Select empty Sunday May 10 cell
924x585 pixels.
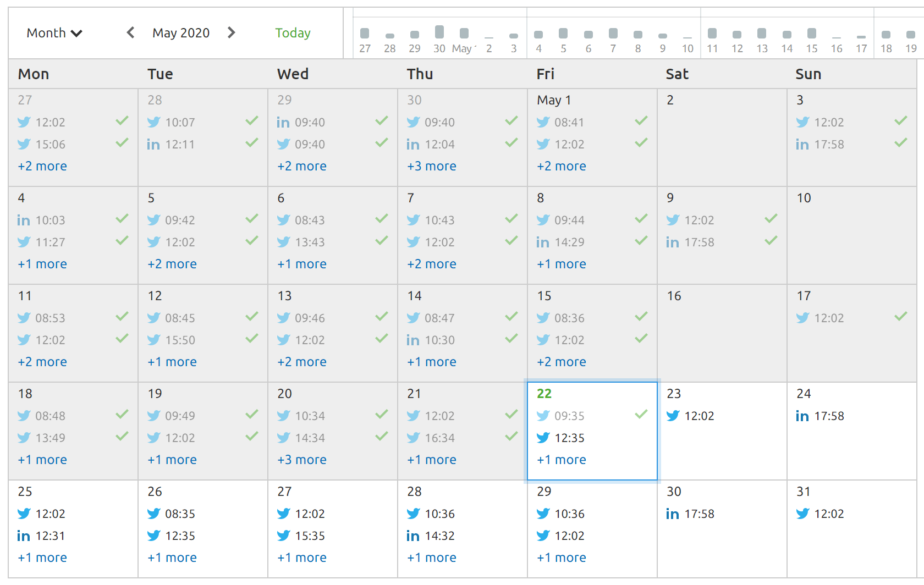click(x=851, y=235)
